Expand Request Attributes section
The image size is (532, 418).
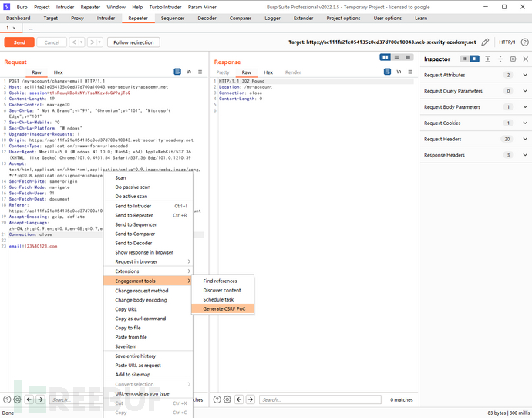pos(525,75)
